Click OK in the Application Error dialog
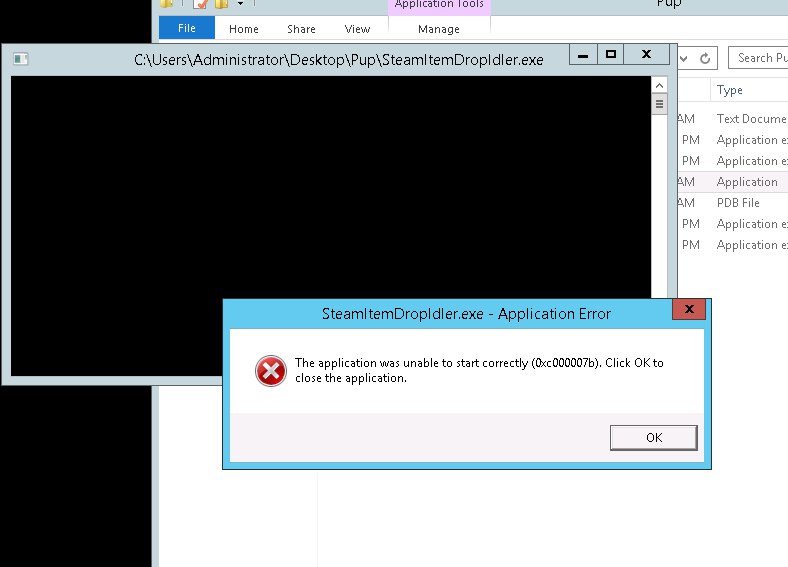 coord(653,438)
